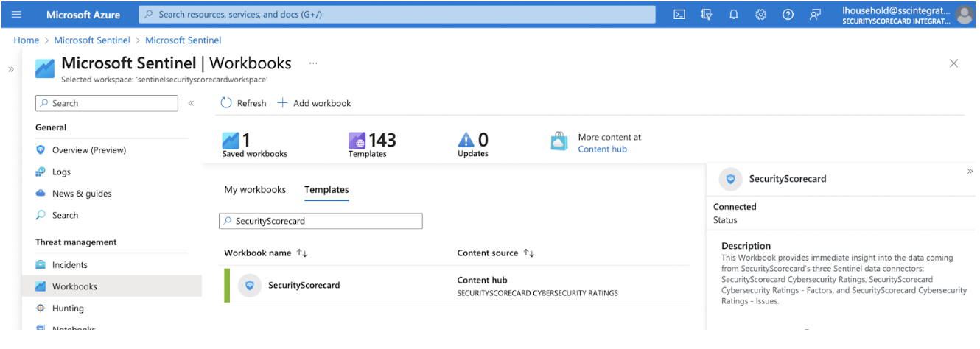This screenshot has height=349, width=980.
Task: Click the Saved workbooks tile icon
Action: pyautogui.click(x=231, y=140)
